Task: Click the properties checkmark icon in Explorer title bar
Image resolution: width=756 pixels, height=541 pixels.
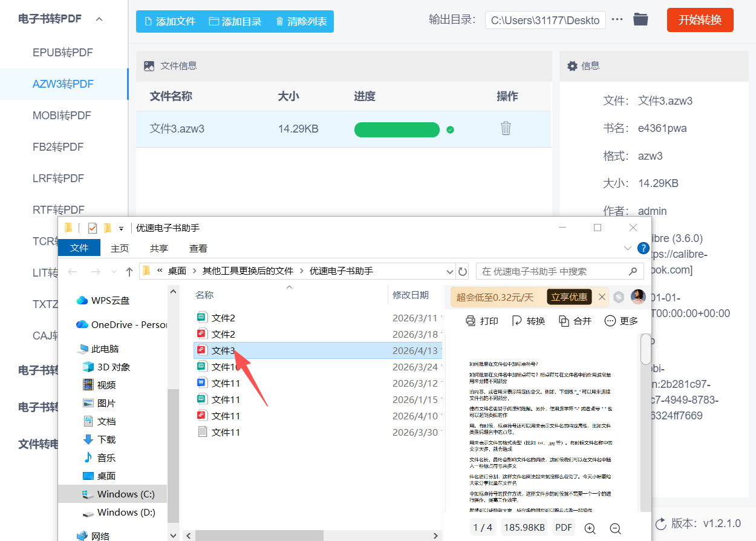Action: (x=92, y=228)
